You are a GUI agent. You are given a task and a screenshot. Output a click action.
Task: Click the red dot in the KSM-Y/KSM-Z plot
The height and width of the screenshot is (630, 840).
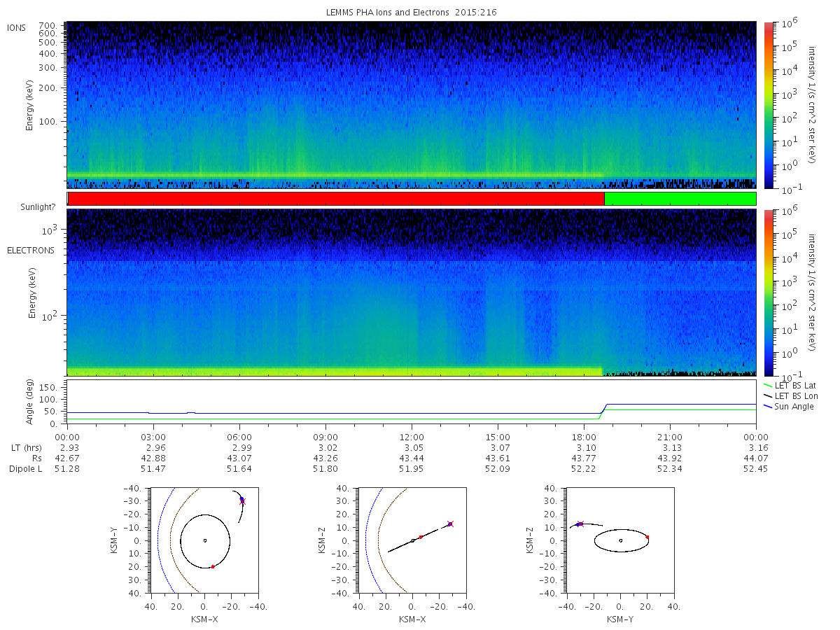tap(647, 537)
